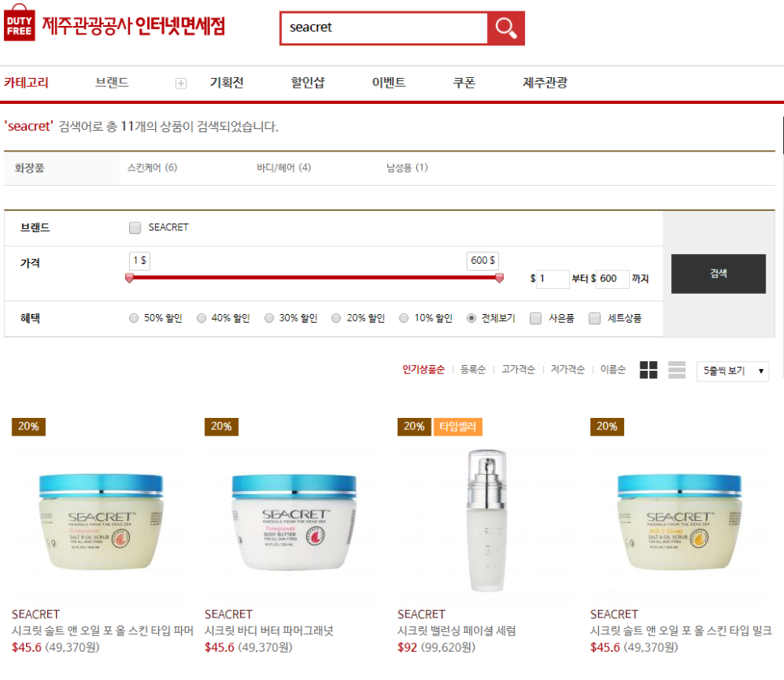Open the balancing facial serum bottle image
Viewport: 784px width, 680px height.
tap(487, 519)
